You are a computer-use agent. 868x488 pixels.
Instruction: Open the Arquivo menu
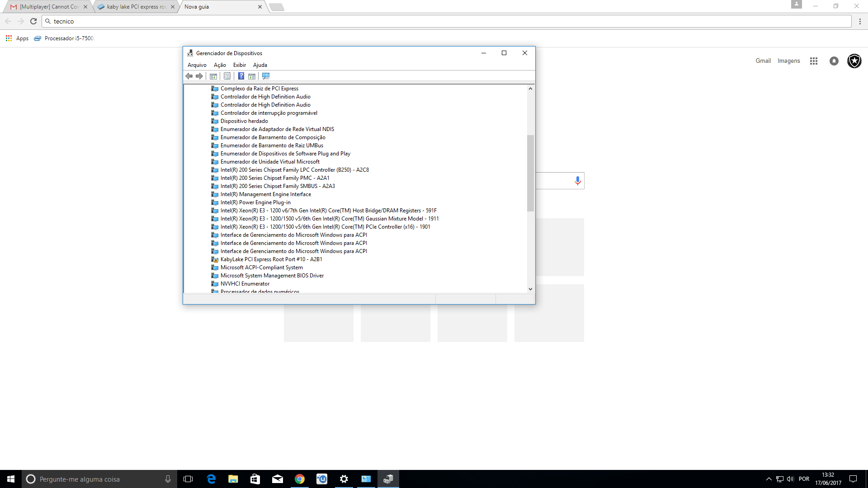pyautogui.click(x=197, y=65)
